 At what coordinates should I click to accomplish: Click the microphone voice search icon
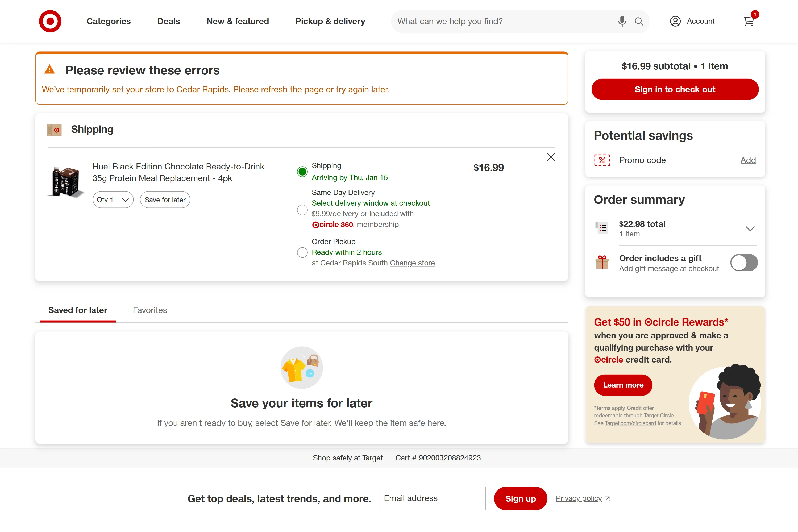(x=622, y=21)
